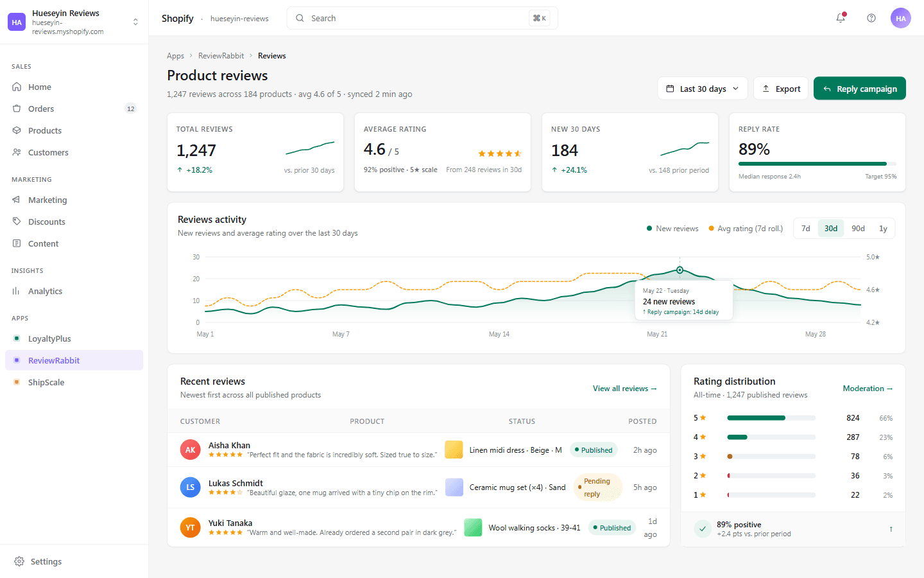Click the LoyaltyPlus app icon
This screenshot has height=578, width=924.
click(x=17, y=338)
